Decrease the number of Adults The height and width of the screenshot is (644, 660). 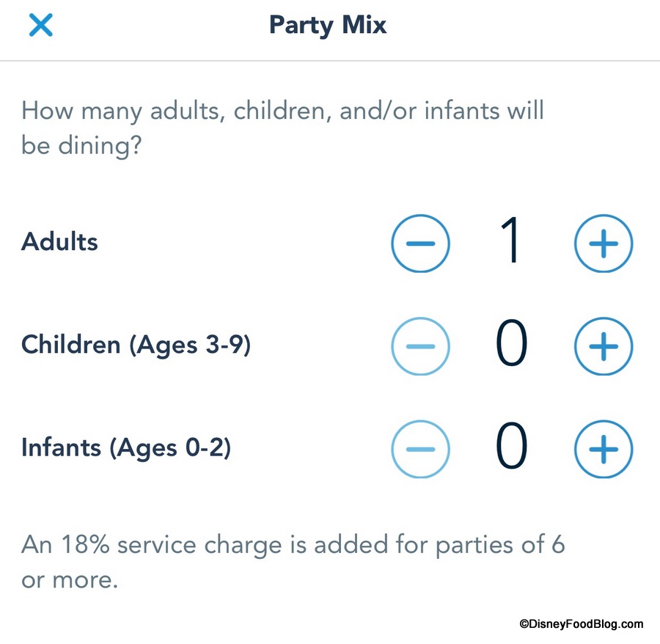(420, 244)
